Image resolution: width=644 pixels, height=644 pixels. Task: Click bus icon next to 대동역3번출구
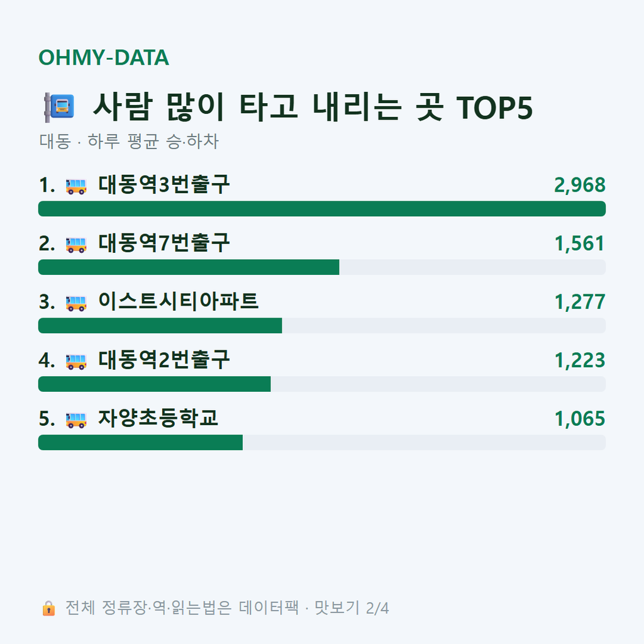(76, 186)
